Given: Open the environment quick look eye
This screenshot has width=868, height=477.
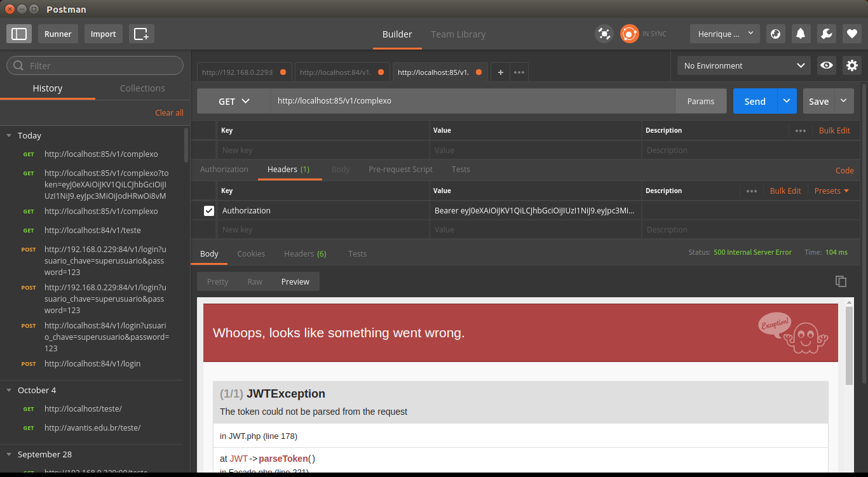Looking at the screenshot, I should 826,65.
